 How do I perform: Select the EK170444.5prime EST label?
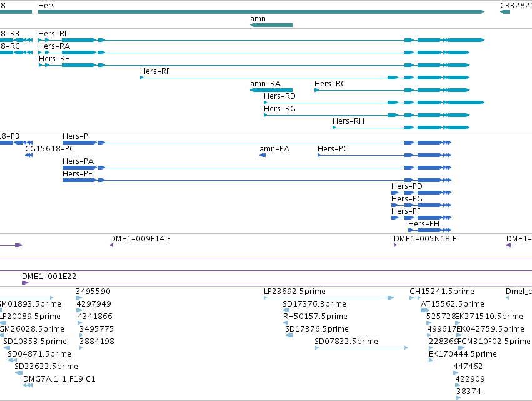tap(463, 354)
